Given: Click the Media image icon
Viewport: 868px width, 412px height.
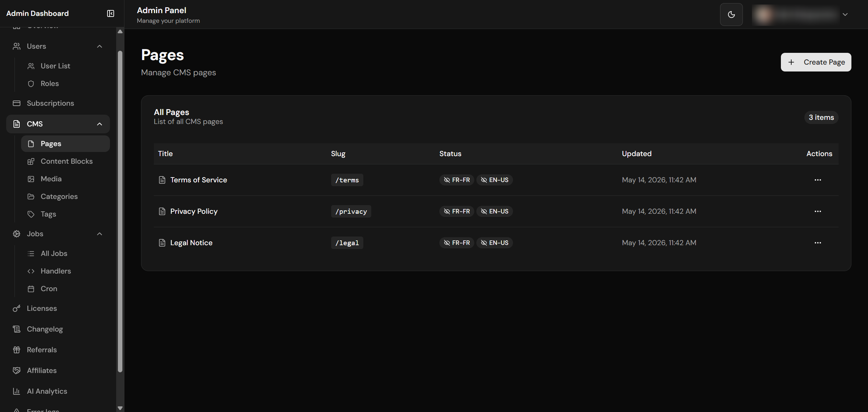Looking at the screenshot, I should point(31,179).
